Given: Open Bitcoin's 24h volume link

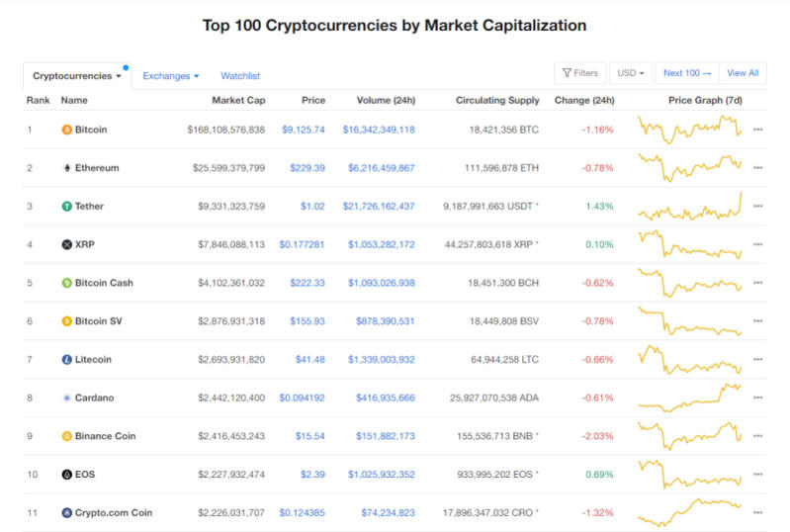Looking at the screenshot, I should (x=379, y=130).
